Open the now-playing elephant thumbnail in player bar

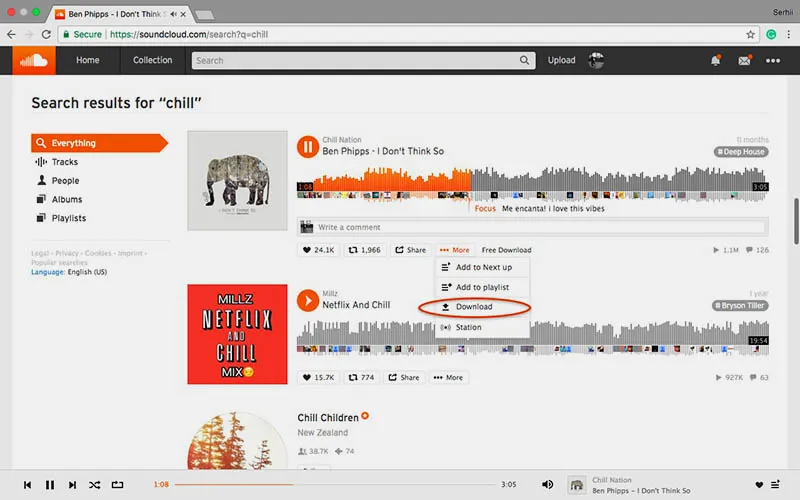coord(577,485)
